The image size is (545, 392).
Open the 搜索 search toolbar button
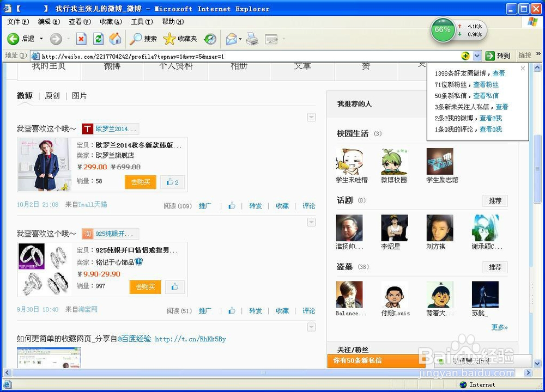pyautogui.click(x=143, y=39)
